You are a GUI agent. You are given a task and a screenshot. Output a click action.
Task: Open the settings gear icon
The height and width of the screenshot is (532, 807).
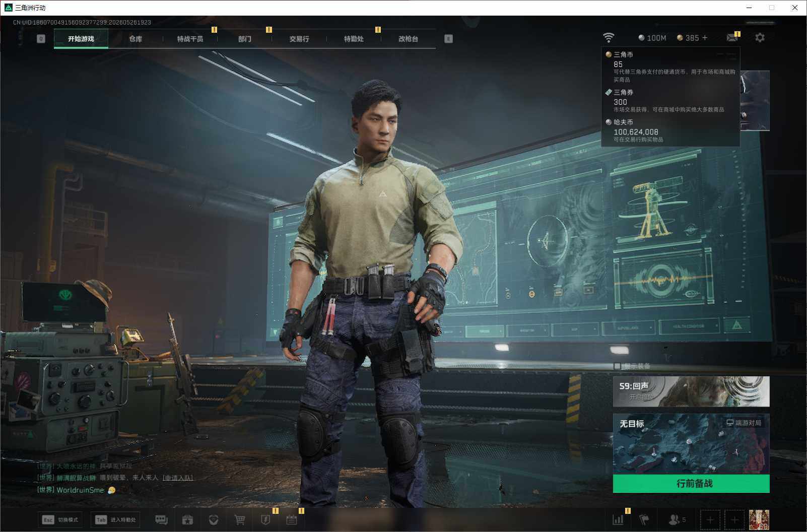pos(760,38)
